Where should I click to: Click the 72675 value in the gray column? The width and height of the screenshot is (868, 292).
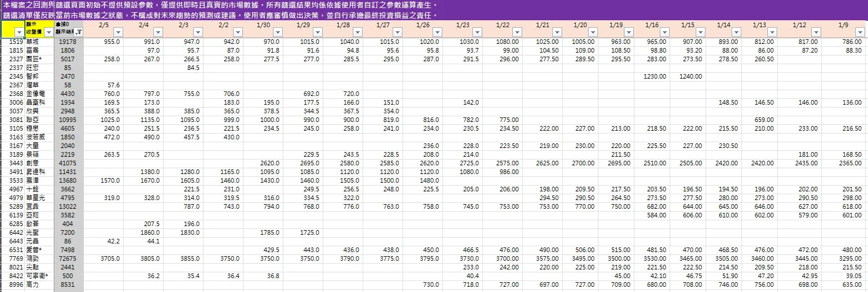[69, 259]
